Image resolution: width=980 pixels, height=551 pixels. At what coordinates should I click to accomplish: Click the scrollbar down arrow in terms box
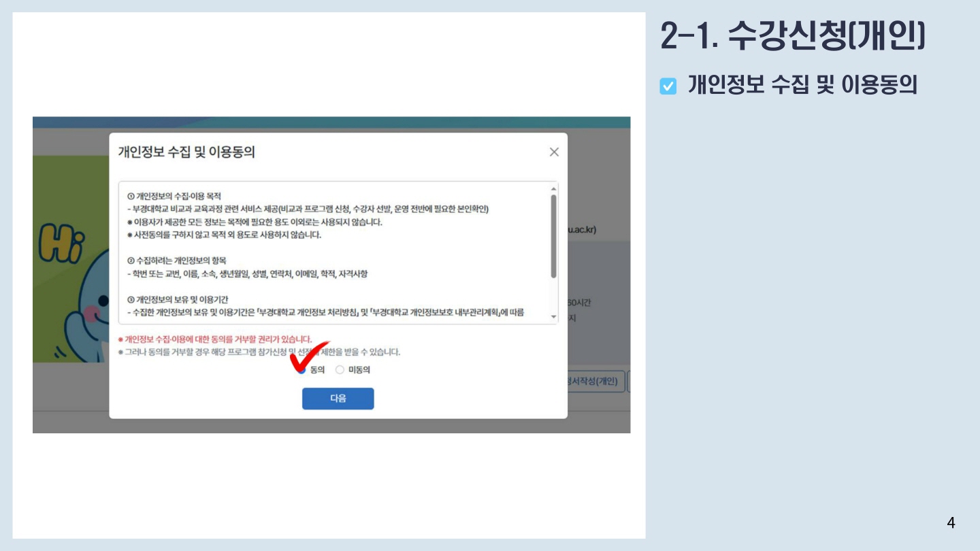[x=553, y=317]
